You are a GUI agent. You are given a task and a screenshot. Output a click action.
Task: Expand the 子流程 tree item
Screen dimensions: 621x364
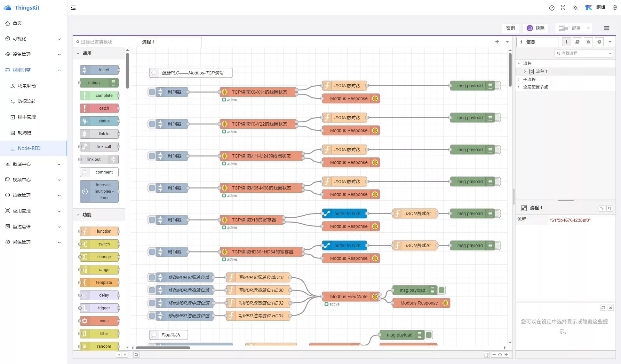[x=519, y=79]
